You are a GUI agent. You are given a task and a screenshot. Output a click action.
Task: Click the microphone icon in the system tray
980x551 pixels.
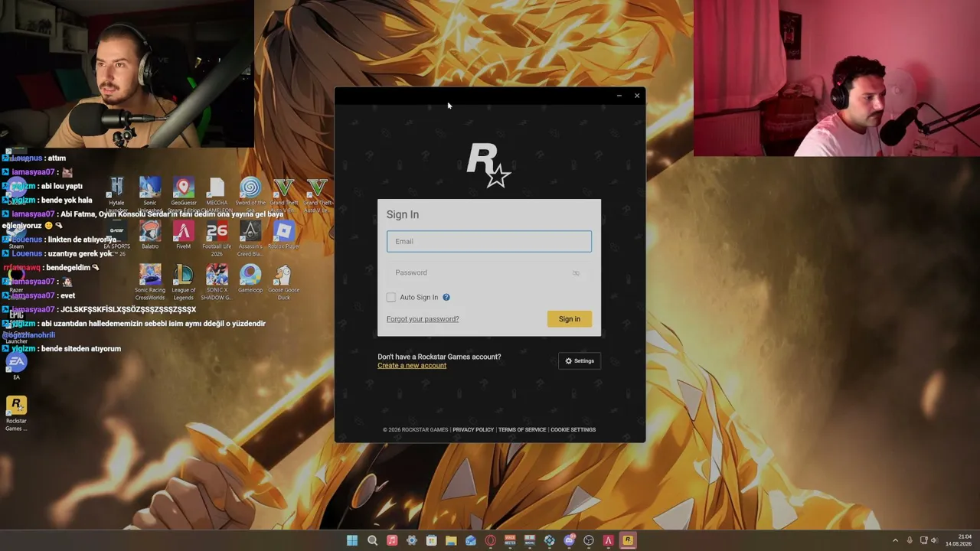click(910, 540)
